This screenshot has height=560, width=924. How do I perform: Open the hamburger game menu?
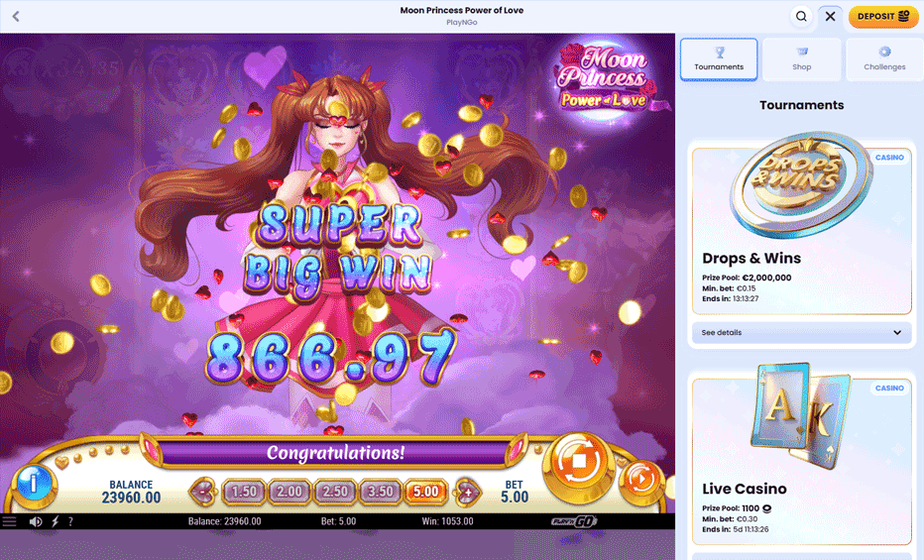tap(10, 521)
